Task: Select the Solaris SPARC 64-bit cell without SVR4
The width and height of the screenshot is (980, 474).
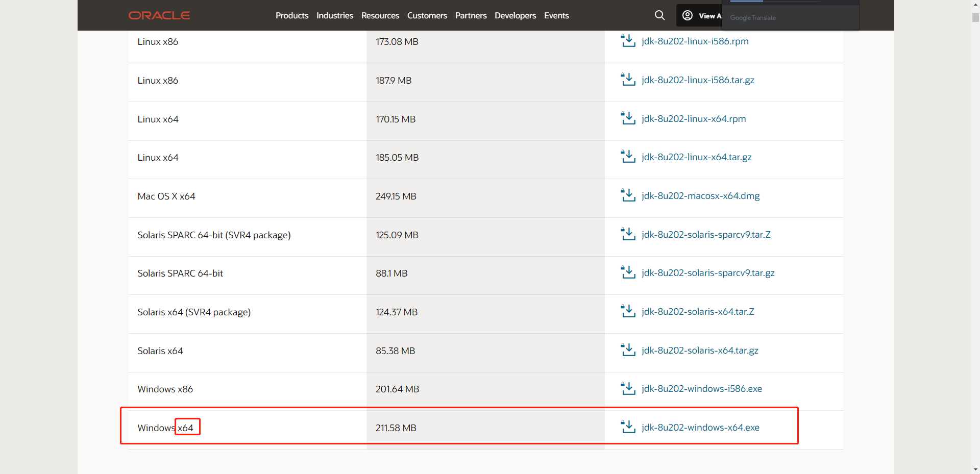Action: click(248, 276)
